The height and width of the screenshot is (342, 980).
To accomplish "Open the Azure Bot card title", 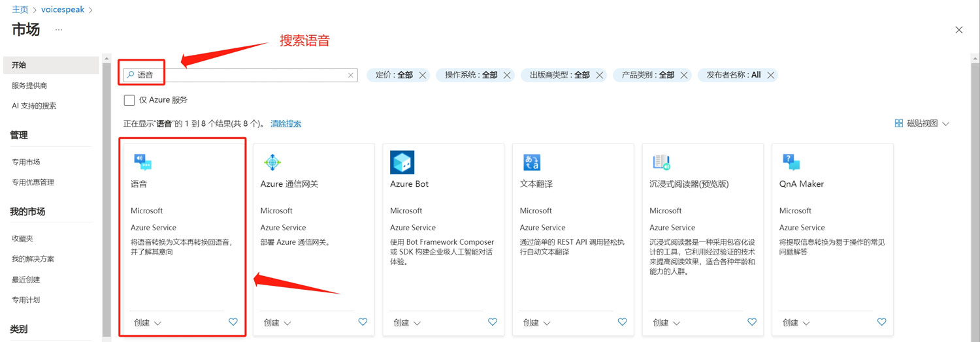I will (410, 184).
